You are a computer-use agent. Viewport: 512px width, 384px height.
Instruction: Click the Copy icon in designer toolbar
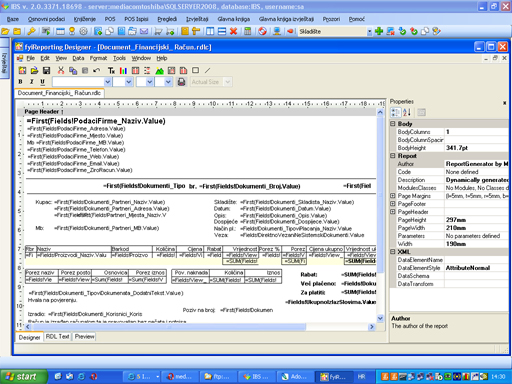pos(73,70)
